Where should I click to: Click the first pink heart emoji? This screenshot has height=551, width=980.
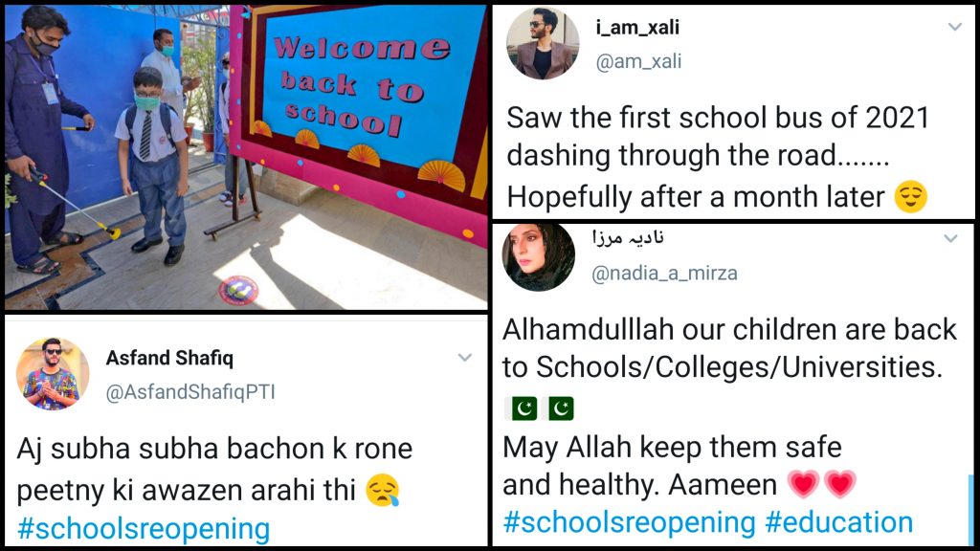pyautogui.click(x=803, y=484)
